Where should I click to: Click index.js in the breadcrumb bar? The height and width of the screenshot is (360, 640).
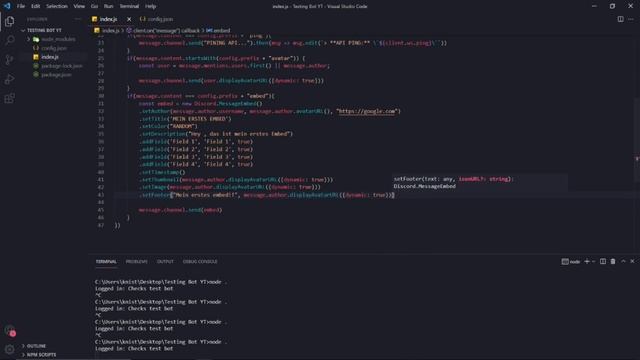point(107,31)
